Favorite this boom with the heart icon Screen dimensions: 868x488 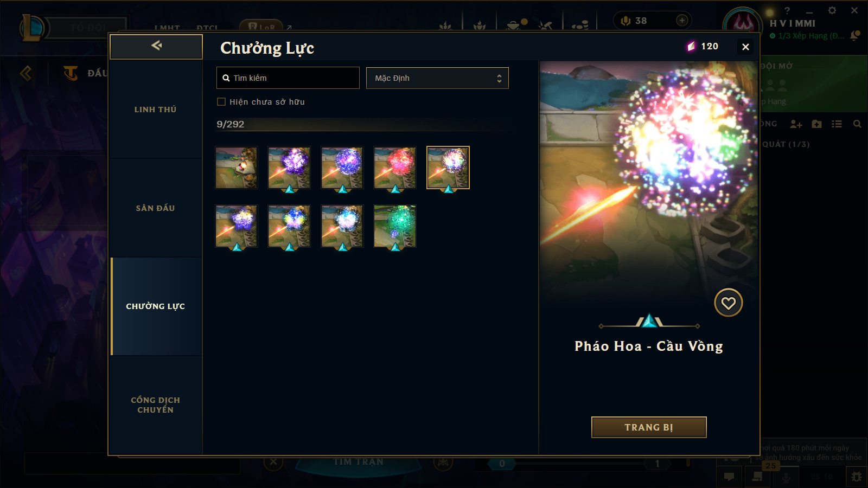click(728, 303)
